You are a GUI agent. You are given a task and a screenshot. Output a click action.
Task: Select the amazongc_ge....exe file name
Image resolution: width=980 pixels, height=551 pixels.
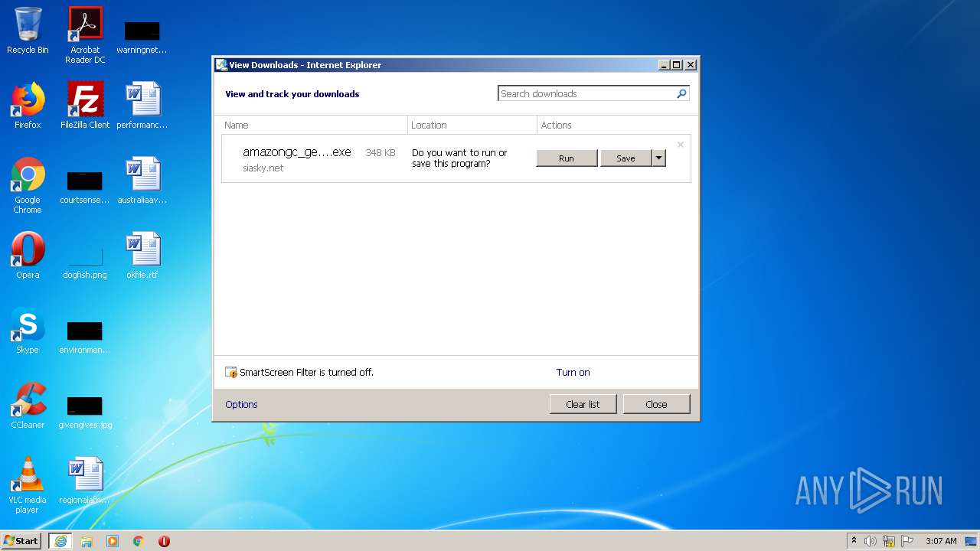(x=297, y=152)
